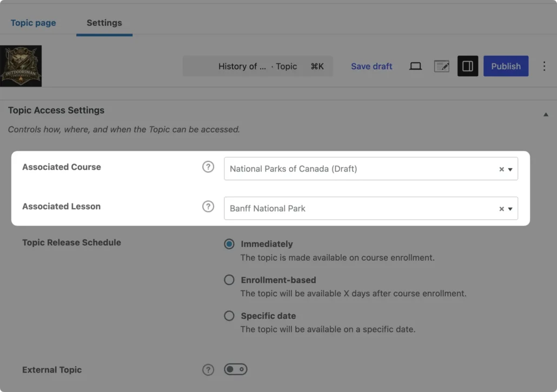Click the 'Controls how, where, and when' description
Screen dimensions: 557x392
(124, 129)
